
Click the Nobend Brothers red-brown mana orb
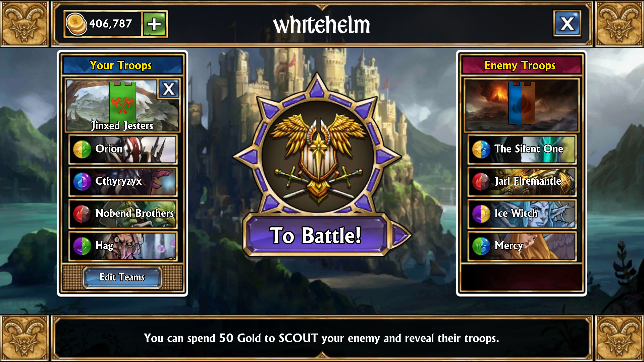tap(82, 214)
